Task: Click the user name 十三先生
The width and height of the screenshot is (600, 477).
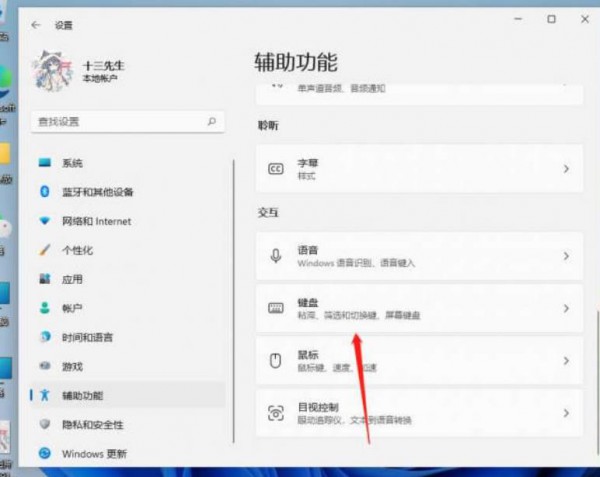Action: click(x=103, y=65)
